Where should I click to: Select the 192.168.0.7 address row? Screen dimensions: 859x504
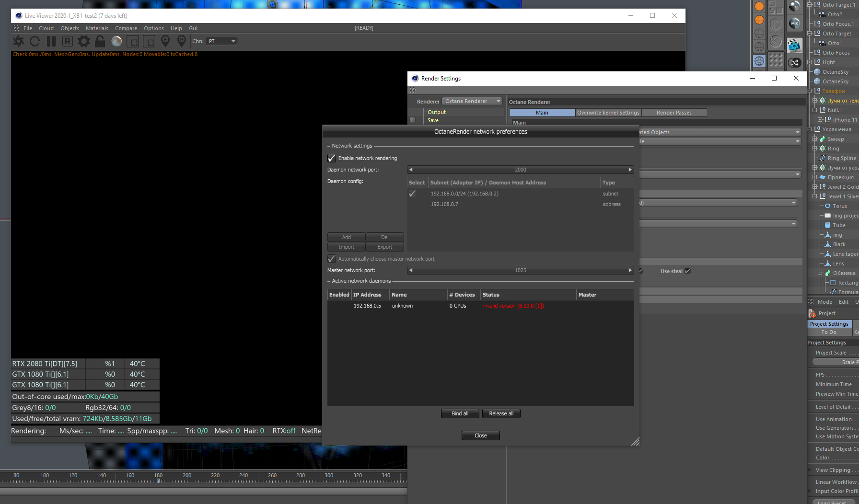[x=521, y=204]
